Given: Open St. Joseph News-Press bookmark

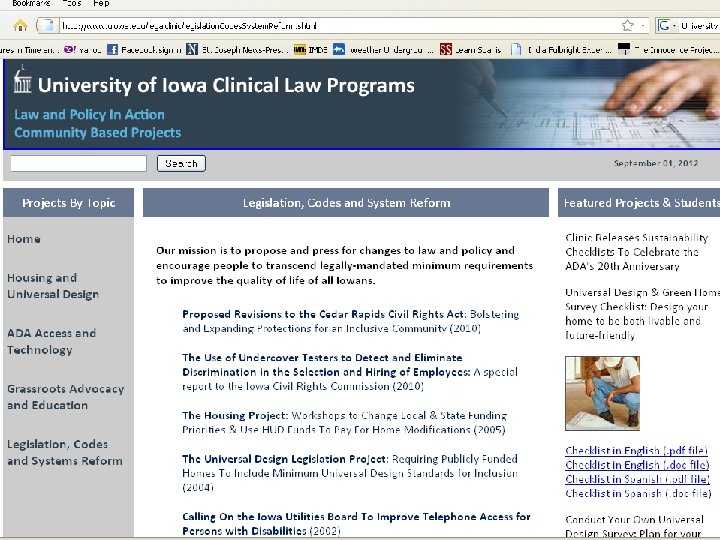Looking at the screenshot, I should tap(237, 49).
